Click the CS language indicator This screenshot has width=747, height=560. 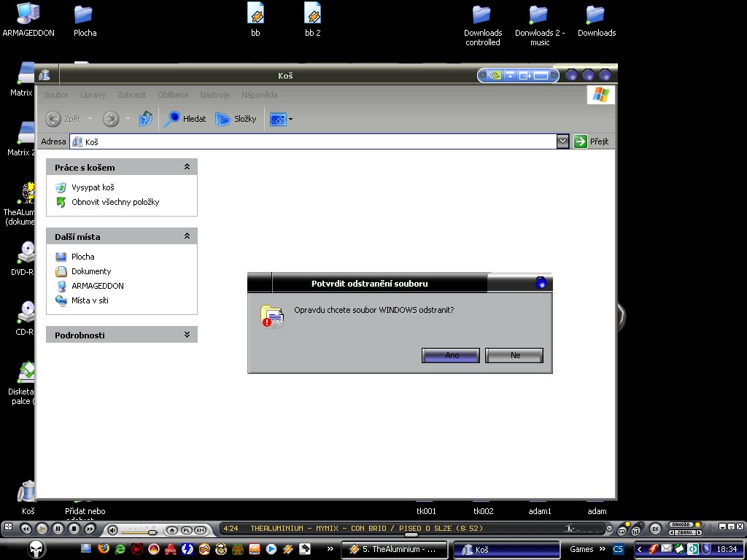618,549
